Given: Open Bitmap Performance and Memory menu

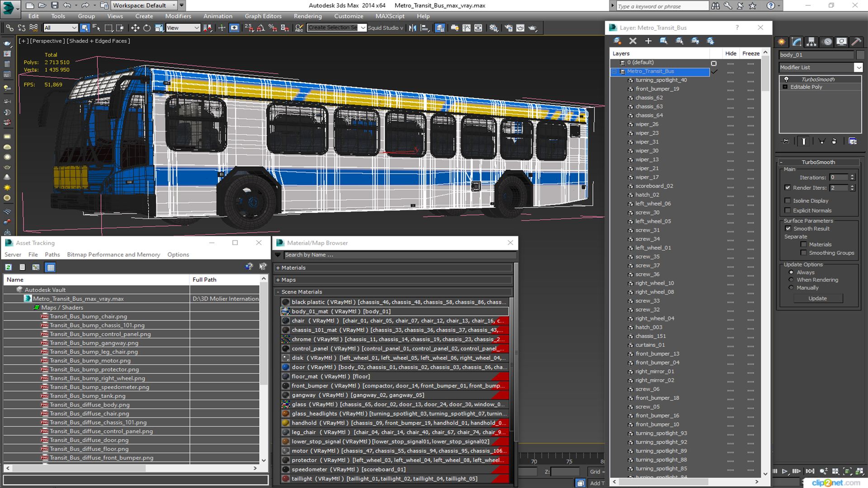Looking at the screenshot, I should tap(113, 255).
